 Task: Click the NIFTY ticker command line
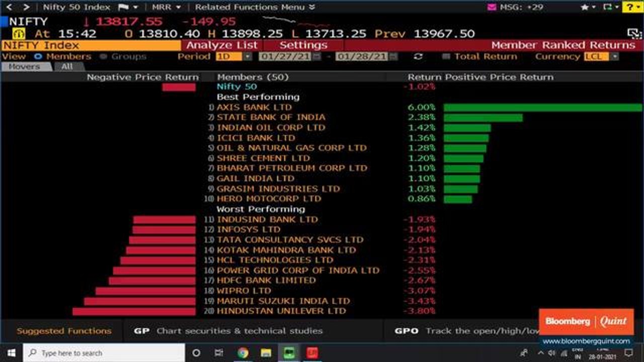tap(28, 22)
